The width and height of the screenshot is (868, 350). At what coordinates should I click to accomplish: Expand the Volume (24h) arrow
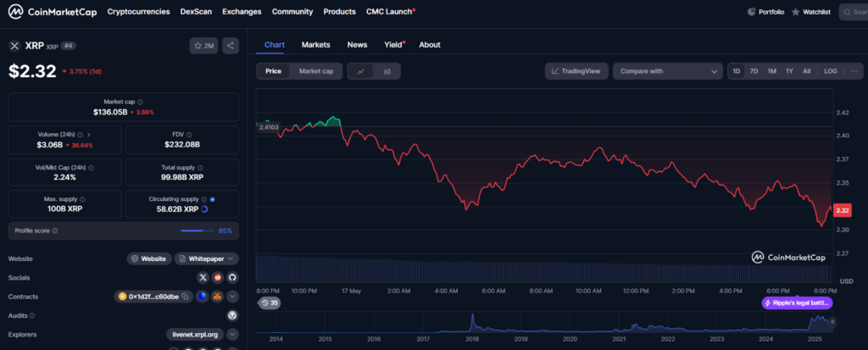(x=89, y=135)
